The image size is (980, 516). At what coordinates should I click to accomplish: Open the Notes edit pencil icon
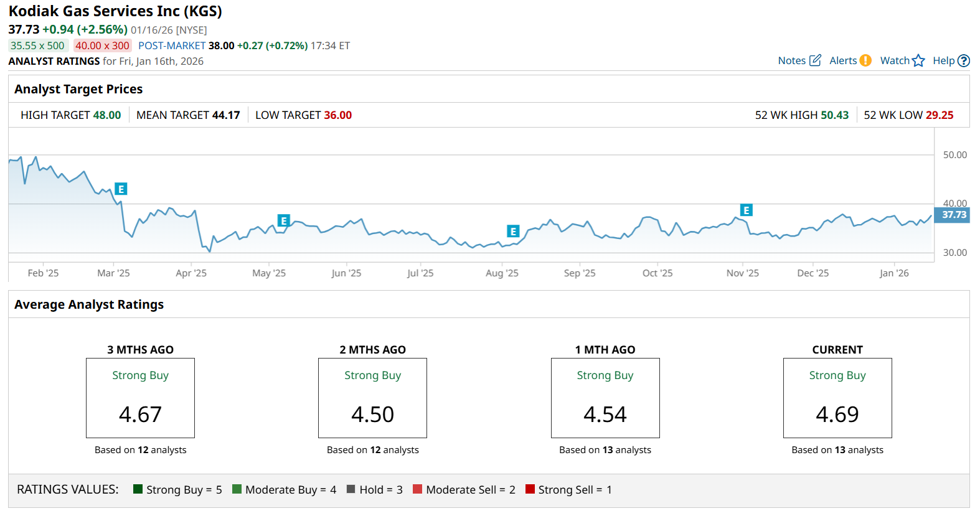[815, 60]
